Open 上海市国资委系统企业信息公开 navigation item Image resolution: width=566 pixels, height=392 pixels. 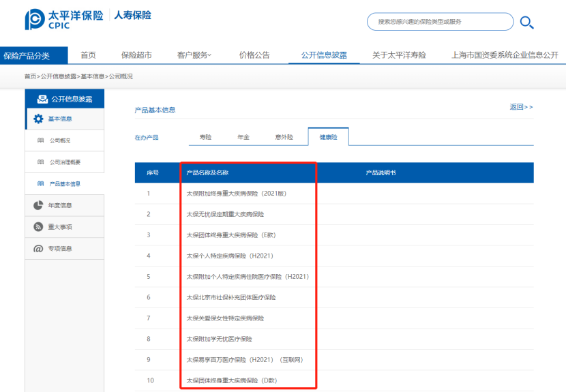point(505,55)
